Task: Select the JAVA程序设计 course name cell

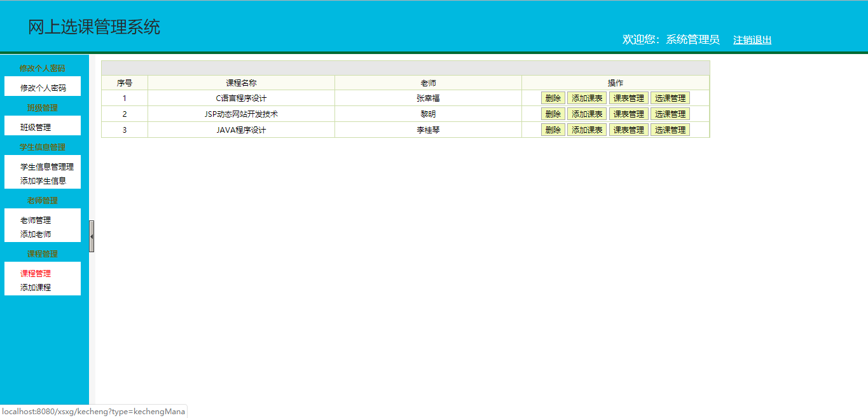Action: click(242, 130)
